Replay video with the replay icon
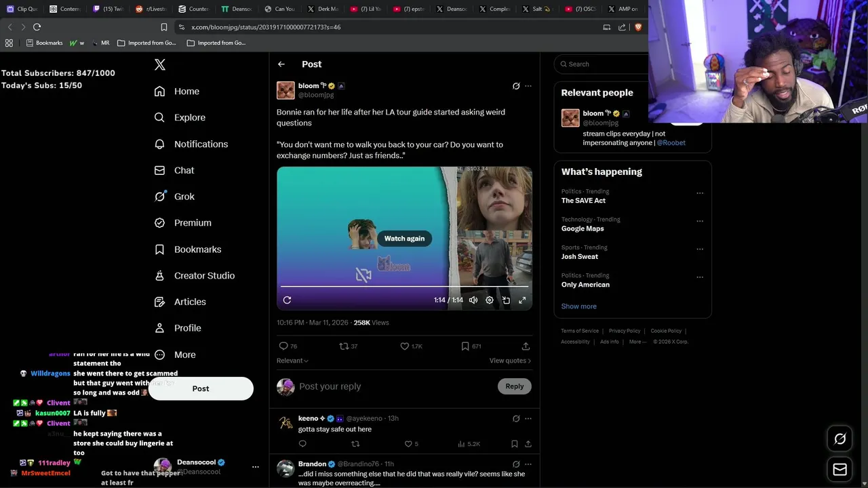This screenshot has height=488, width=868. [x=287, y=300]
